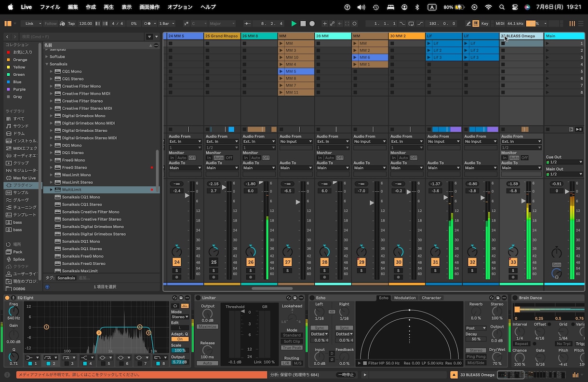Open the 作成 menu

click(91, 7)
